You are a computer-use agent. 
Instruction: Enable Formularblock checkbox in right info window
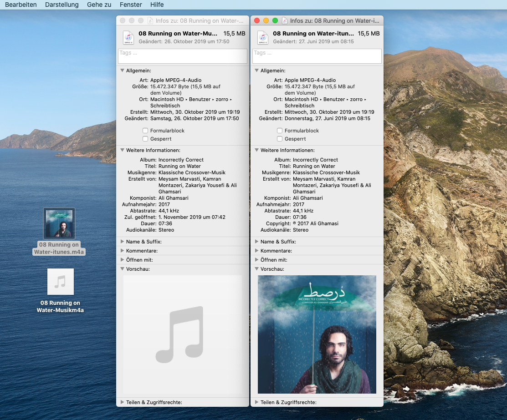[280, 131]
